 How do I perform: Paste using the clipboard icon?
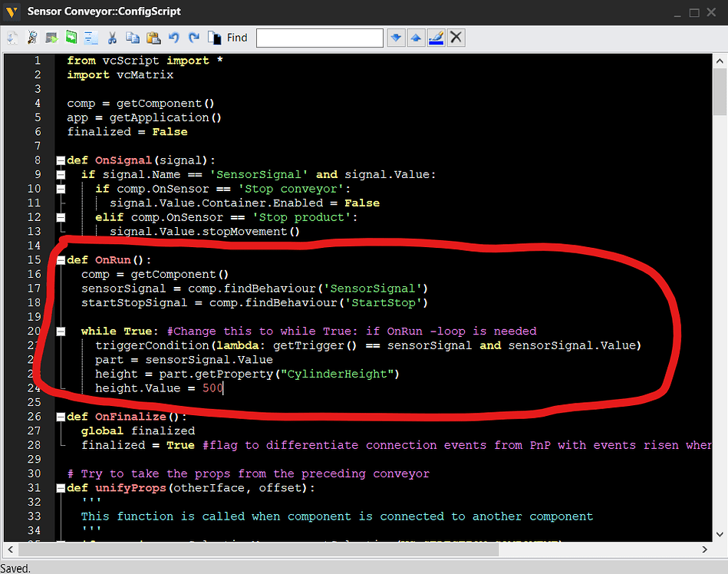point(153,38)
